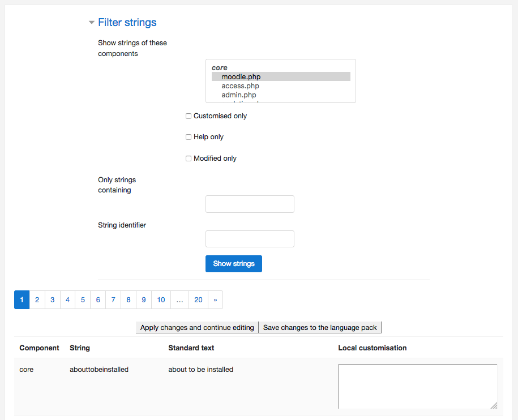This screenshot has width=518, height=420.
Task: Click the String identifier text field
Action: [250, 239]
